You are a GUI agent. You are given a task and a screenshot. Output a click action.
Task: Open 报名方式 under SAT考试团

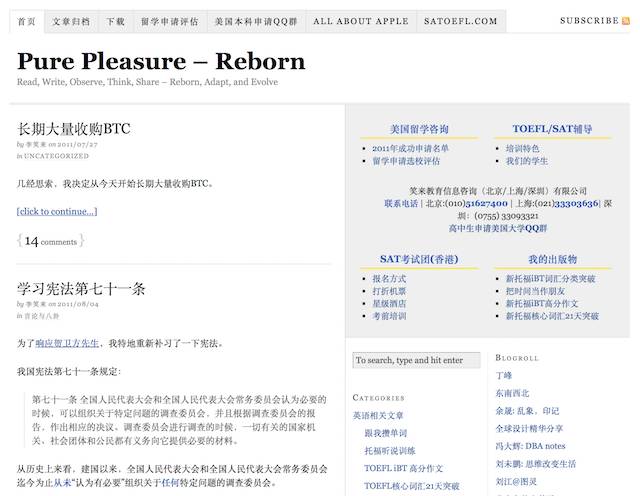[x=389, y=278]
